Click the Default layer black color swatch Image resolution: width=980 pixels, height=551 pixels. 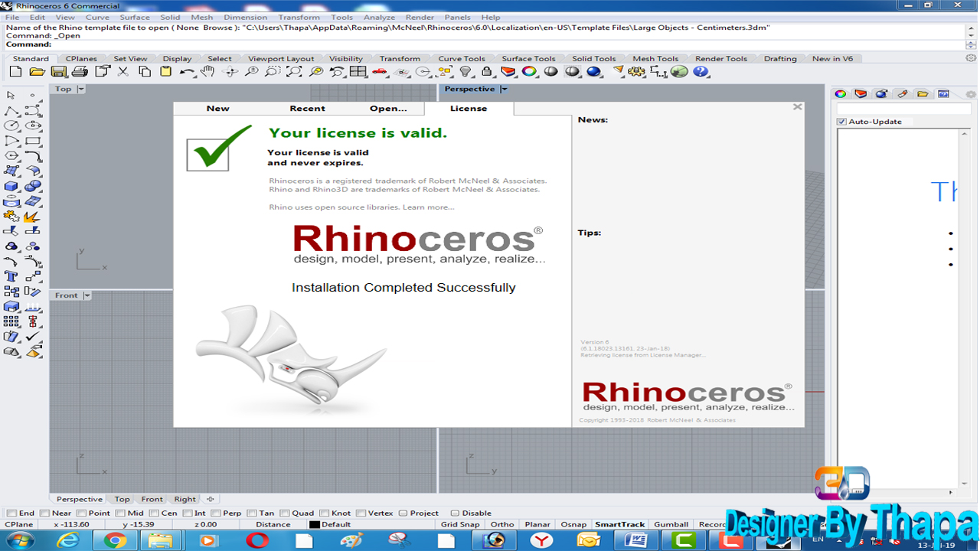314,525
